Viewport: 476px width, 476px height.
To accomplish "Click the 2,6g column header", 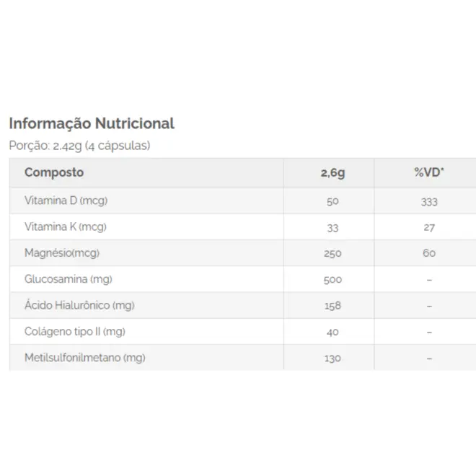I will [x=332, y=173].
